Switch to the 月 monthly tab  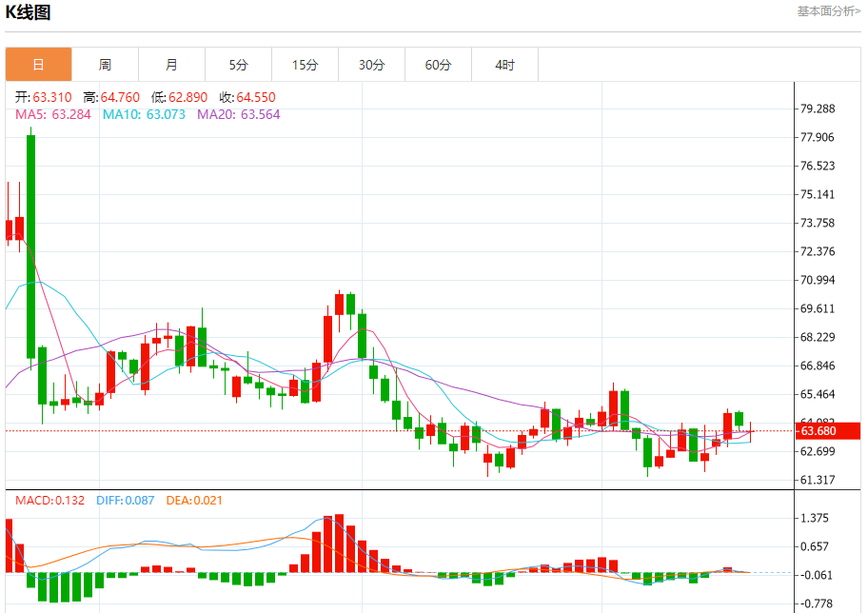pos(171,65)
